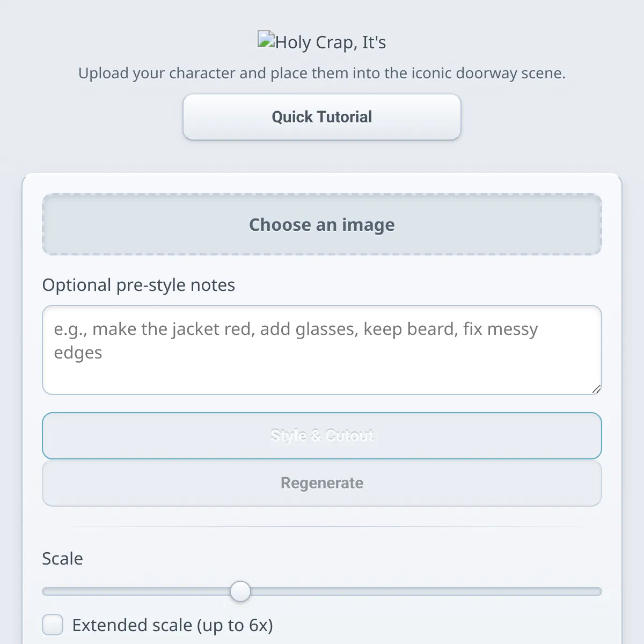Click the Scale slider track left of handle
The image size is (644, 644).
click(x=140, y=591)
